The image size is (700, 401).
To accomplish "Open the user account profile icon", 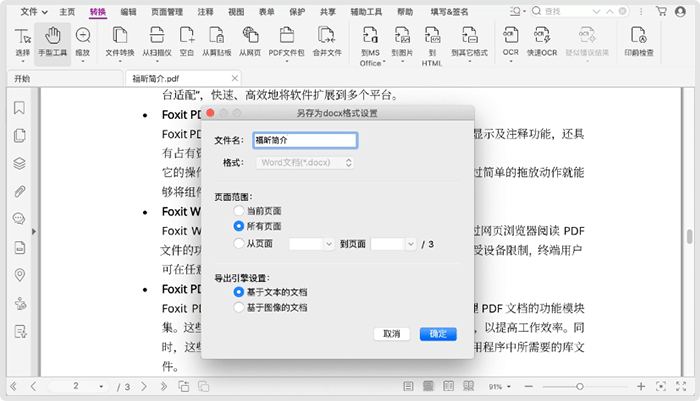I will pyautogui.click(x=680, y=11).
